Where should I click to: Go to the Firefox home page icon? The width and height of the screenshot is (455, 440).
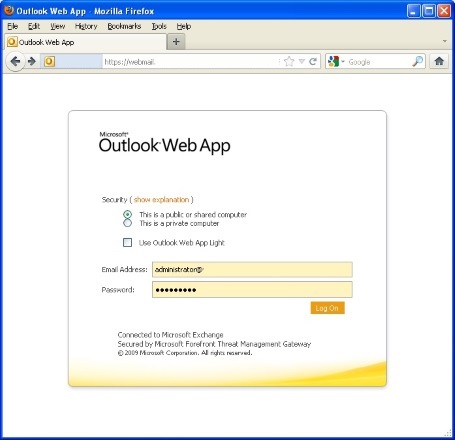point(439,61)
